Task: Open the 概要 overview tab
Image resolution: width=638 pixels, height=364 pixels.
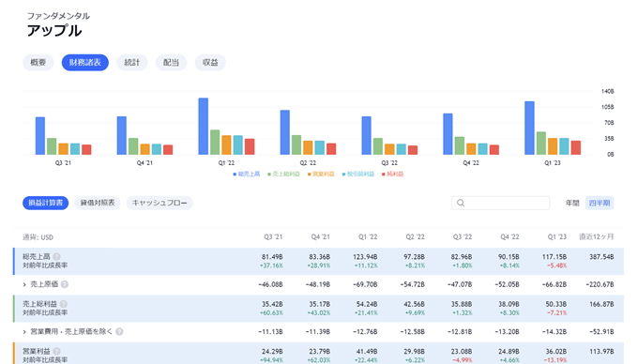Action: coord(38,62)
